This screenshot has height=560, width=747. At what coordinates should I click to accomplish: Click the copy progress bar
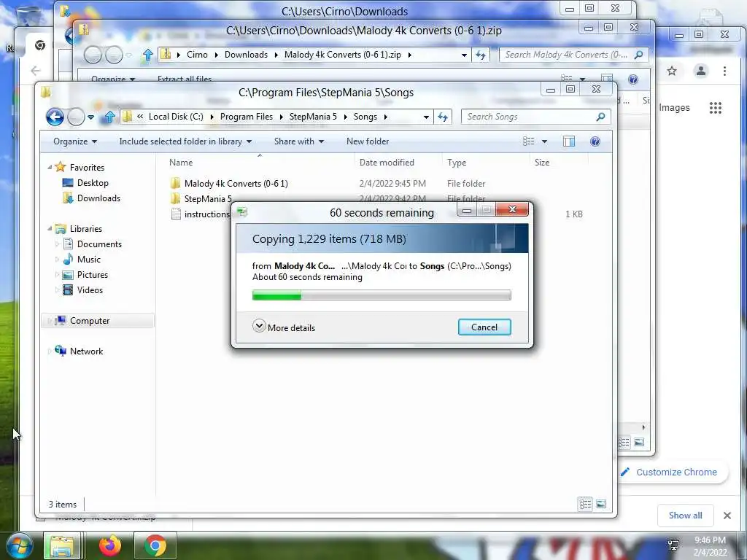pyautogui.click(x=382, y=296)
